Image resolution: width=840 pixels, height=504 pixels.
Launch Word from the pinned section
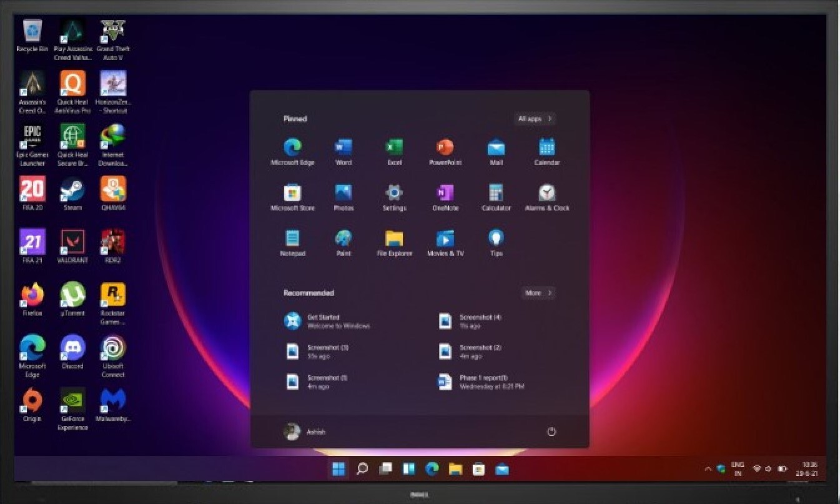343,152
